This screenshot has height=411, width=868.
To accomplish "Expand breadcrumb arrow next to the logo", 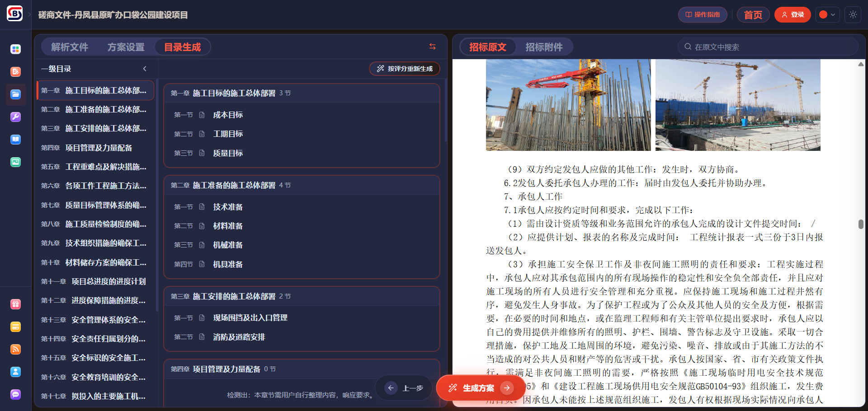I will (x=29, y=14).
